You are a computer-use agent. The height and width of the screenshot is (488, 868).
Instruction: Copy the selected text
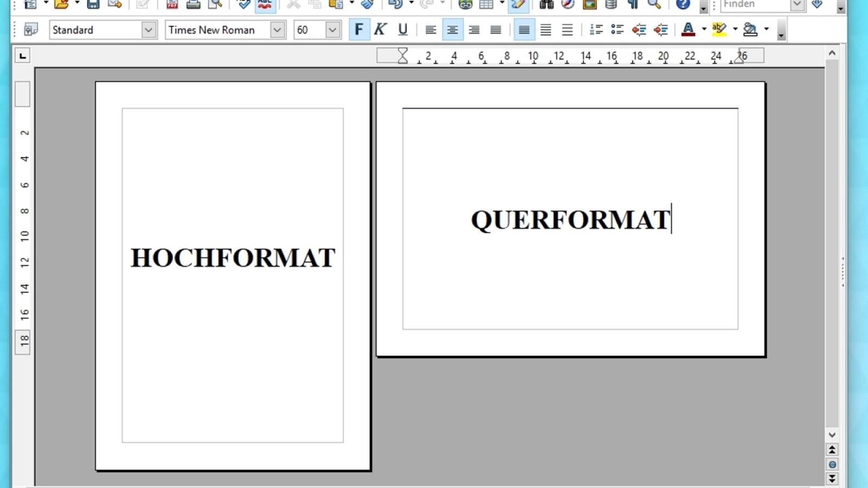click(315, 4)
